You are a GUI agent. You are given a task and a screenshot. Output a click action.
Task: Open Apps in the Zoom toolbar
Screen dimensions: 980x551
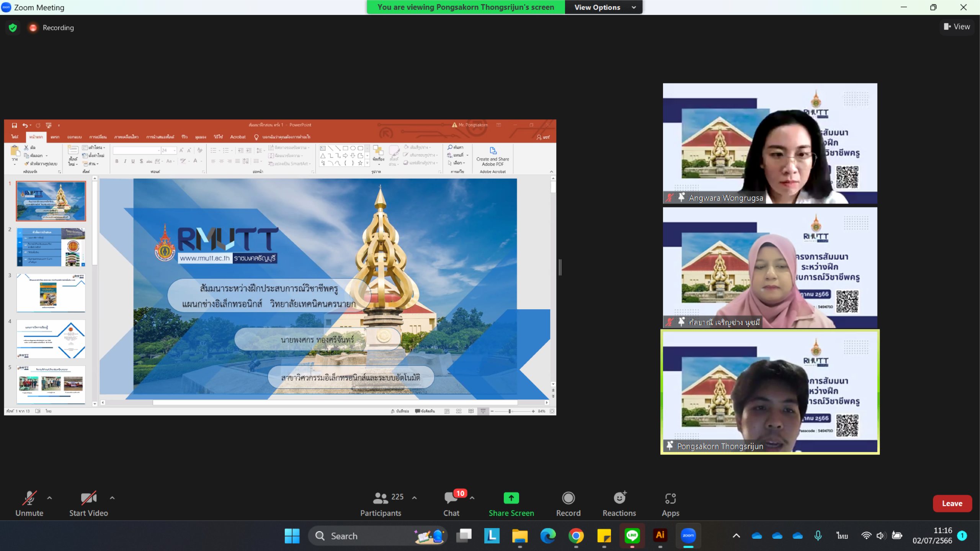coord(670,504)
